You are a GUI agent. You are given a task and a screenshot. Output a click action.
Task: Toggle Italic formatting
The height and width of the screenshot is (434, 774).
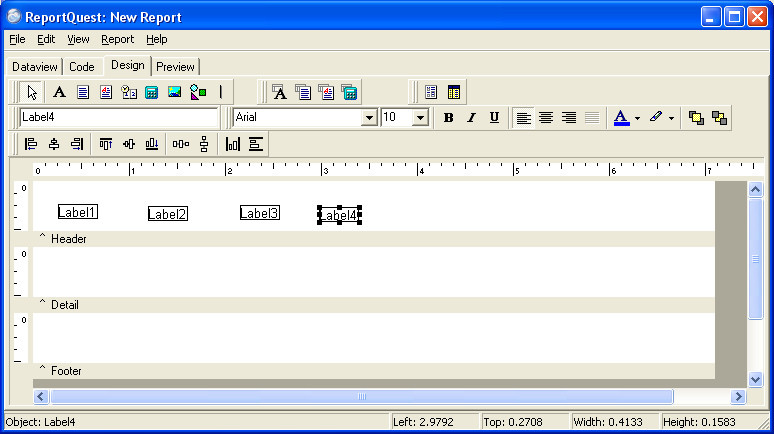coord(471,118)
